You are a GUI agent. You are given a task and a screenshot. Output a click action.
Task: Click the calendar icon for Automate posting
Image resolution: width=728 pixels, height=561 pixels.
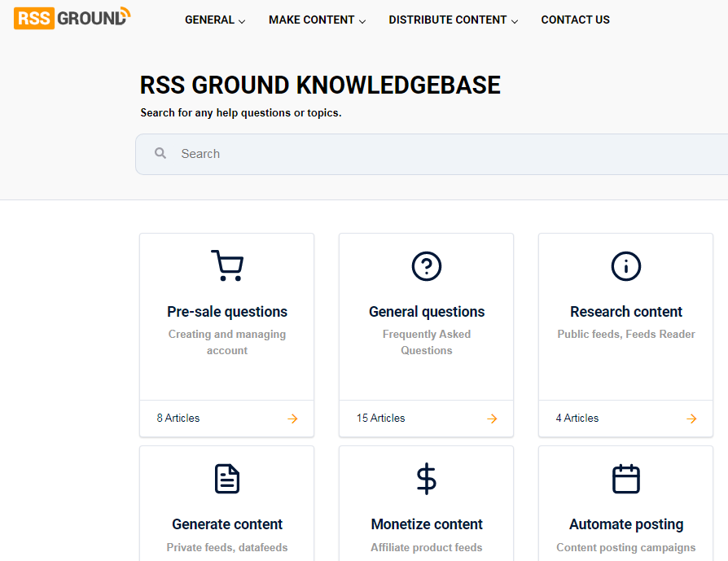click(x=626, y=479)
